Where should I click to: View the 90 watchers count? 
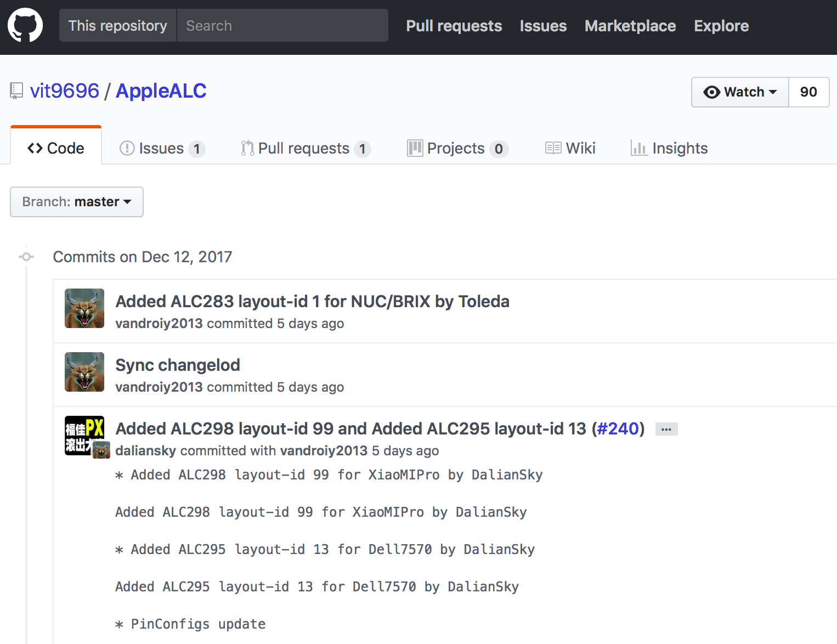(x=808, y=92)
